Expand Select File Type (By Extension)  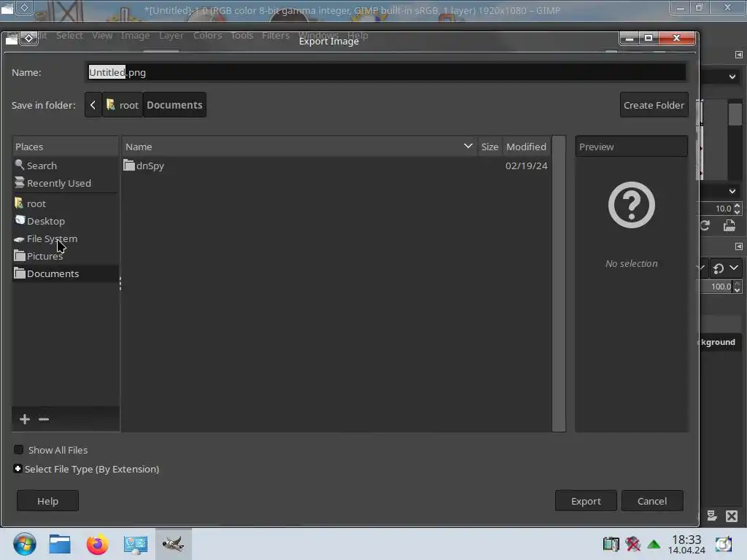tap(18, 469)
